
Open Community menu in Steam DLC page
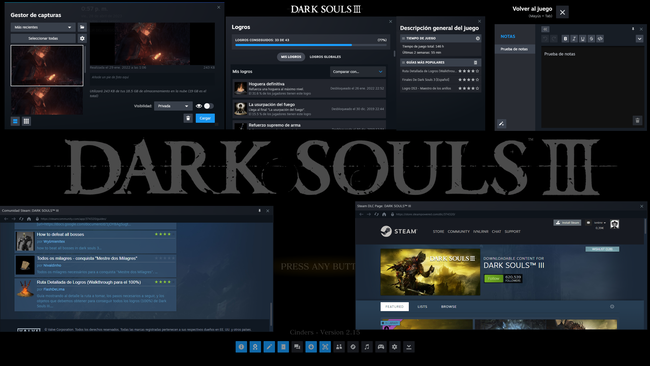[458, 232]
